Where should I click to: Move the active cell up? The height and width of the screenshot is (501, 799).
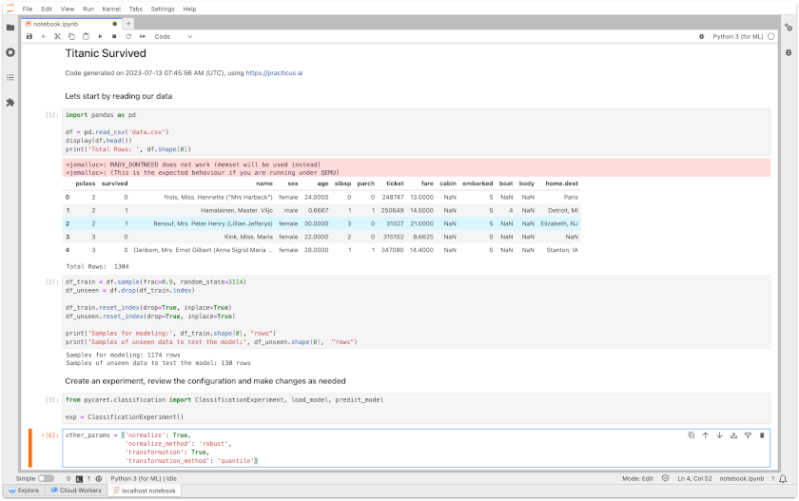click(x=706, y=435)
